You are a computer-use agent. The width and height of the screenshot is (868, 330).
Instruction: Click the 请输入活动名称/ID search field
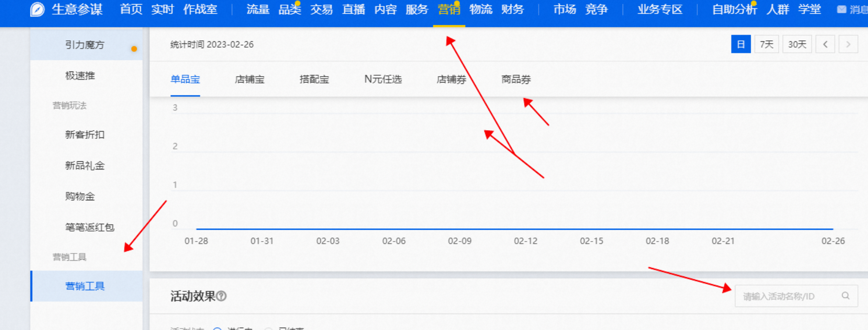click(x=796, y=296)
